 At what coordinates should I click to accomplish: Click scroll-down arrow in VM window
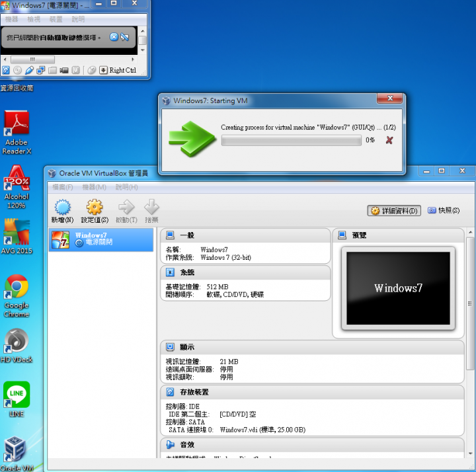(142, 50)
